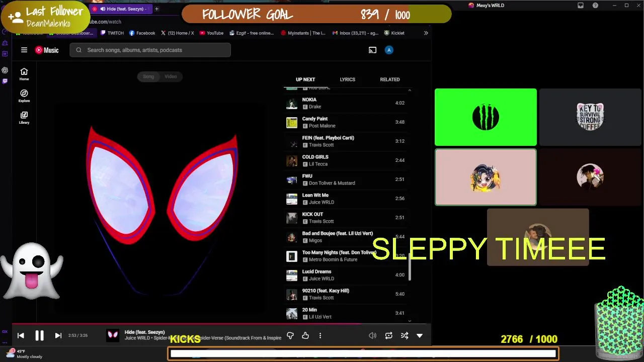Screen dimensions: 644x362
Task: Click the current song album thumbnail in player bar
Action: [113, 335]
